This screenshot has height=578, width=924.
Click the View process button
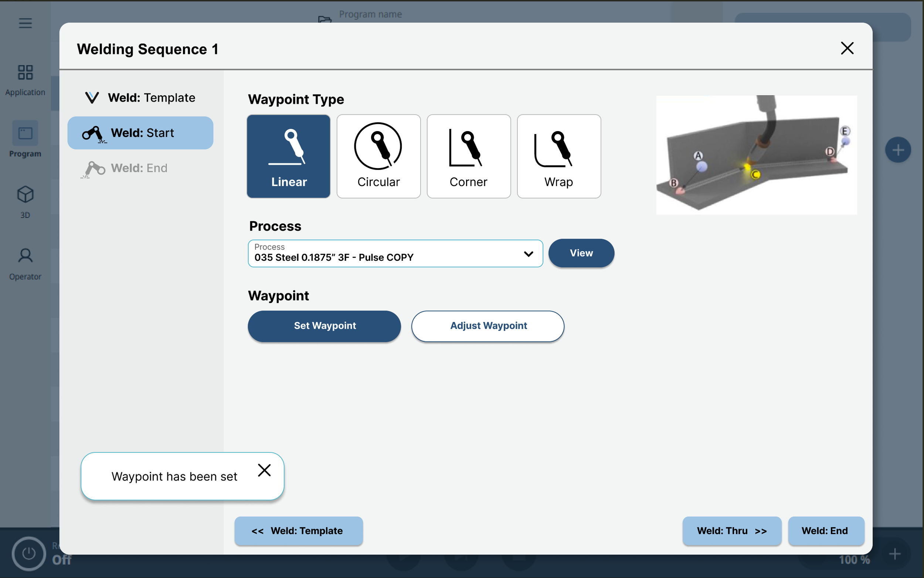point(581,253)
